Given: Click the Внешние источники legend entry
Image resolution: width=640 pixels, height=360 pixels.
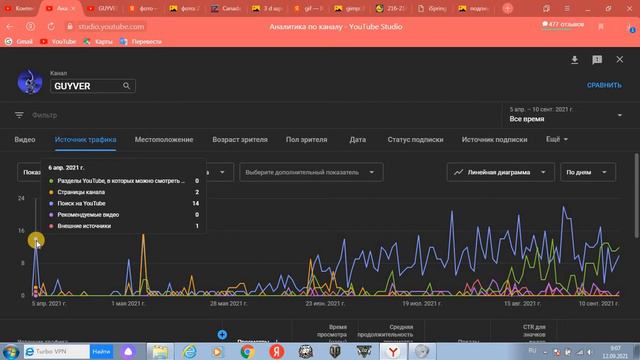Looking at the screenshot, I should tap(84, 226).
